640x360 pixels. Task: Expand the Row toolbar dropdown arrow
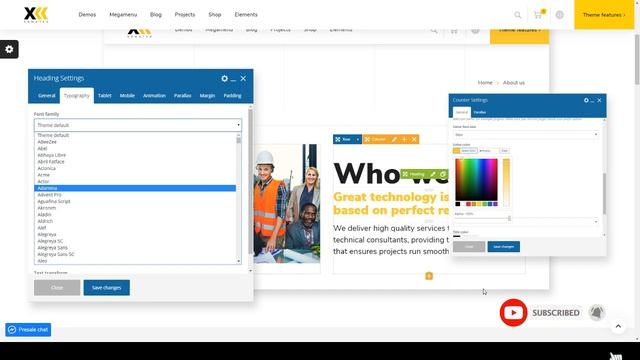[x=358, y=140]
